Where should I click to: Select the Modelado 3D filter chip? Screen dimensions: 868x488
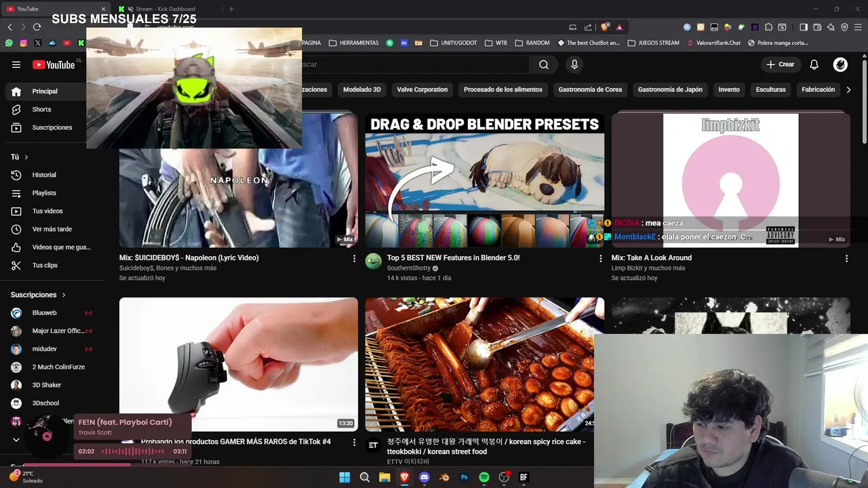(361, 89)
